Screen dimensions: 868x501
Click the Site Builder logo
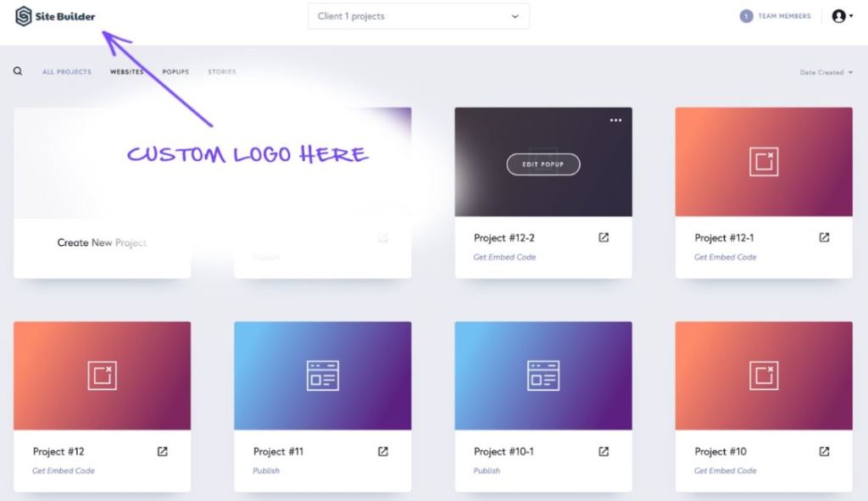(56, 16)
